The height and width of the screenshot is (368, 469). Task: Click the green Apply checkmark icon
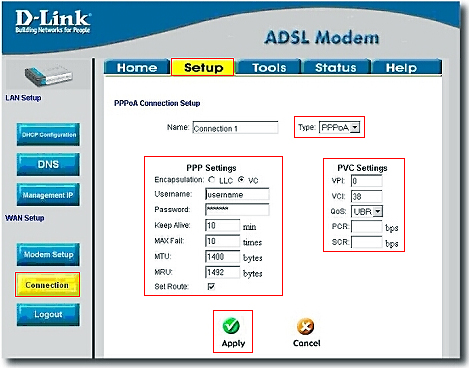point(231,326)
